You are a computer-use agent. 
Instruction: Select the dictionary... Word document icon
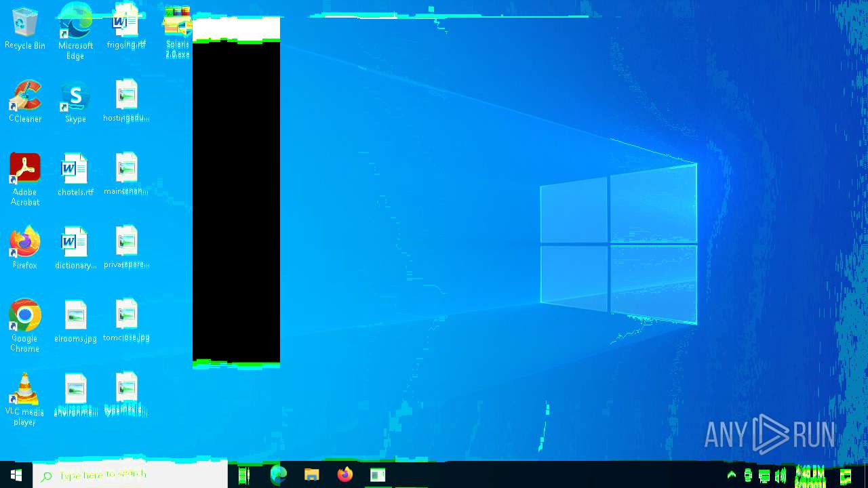[x=75, y=248]
